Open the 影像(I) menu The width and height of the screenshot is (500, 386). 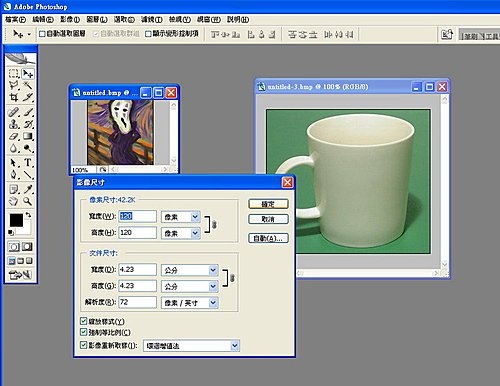70,20
